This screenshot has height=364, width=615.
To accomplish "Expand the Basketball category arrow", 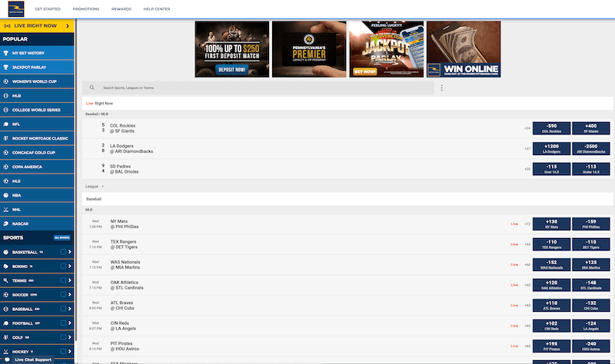I will pyautogui.click(x=70, y=252).
